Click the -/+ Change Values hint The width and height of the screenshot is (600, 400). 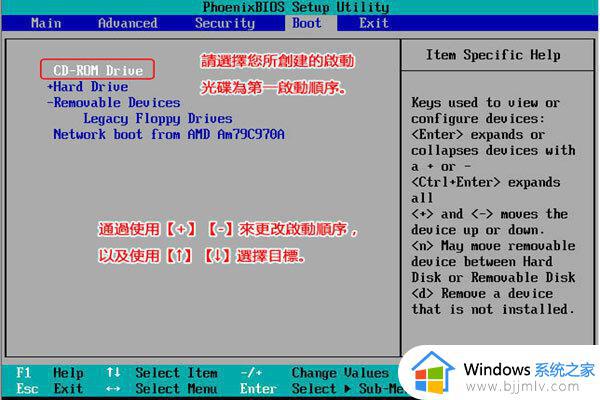point(315,373)
